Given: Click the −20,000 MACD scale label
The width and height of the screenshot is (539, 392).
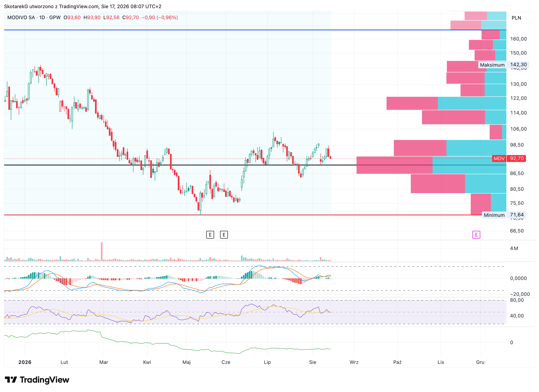Looking at the screenshot, I should pyautogui.click(x=520, y=294).
